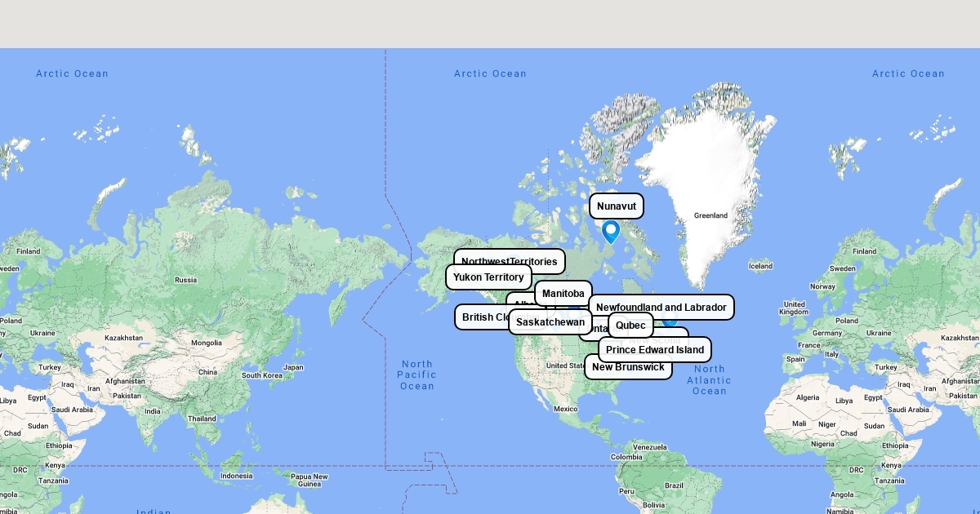
Task: Click the Iceland map label
Action: 760,266
